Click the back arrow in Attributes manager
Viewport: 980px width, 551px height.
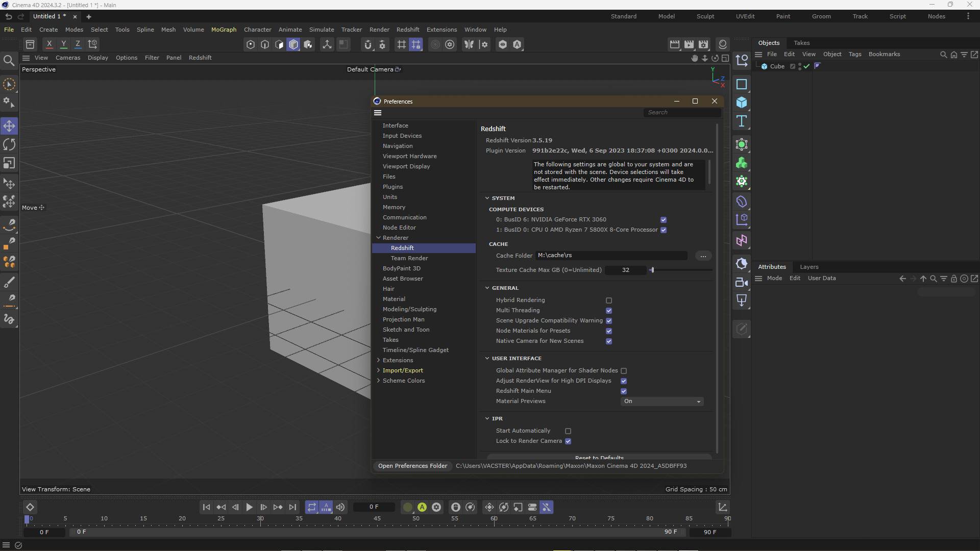click(x=902, y=279)
